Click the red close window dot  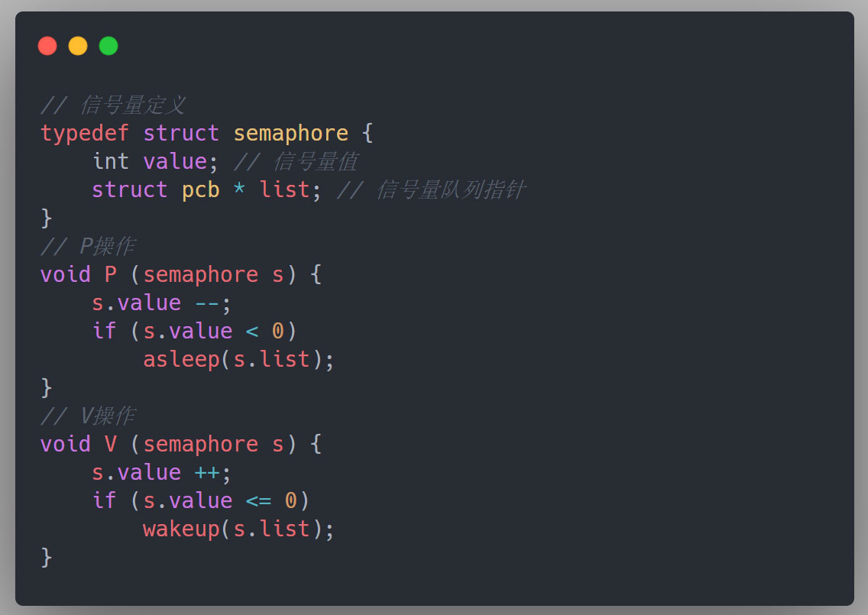click(x=47, y=46)
